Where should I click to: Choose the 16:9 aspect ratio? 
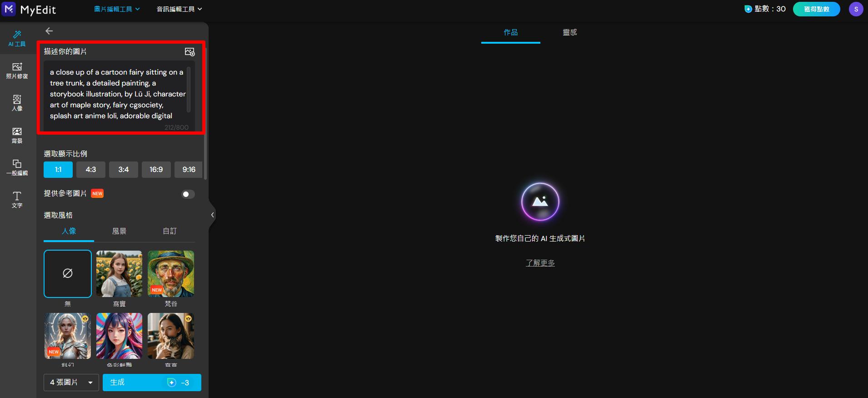156,170
